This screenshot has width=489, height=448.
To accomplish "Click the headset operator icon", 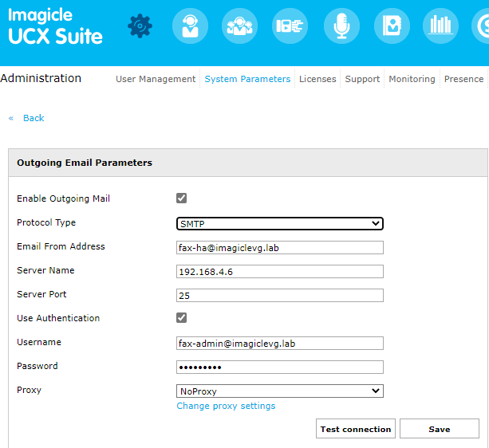I will [190, 26].
